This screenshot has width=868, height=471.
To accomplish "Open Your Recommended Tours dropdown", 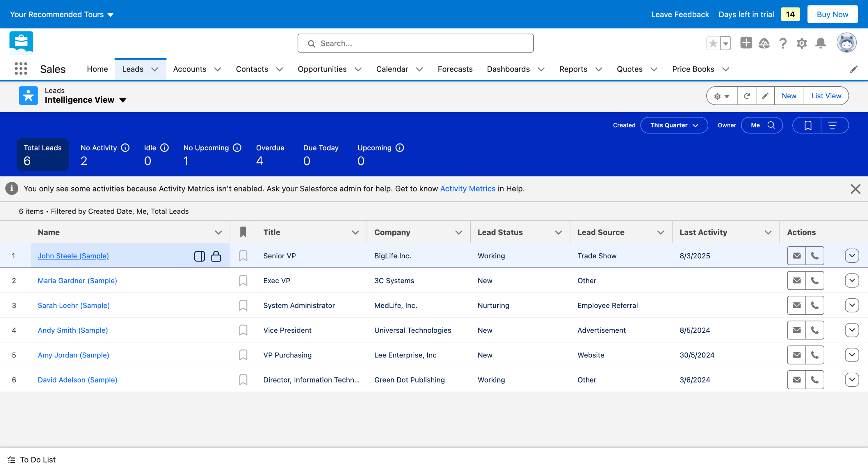I will pyautogui.click(x=62, y=14).
